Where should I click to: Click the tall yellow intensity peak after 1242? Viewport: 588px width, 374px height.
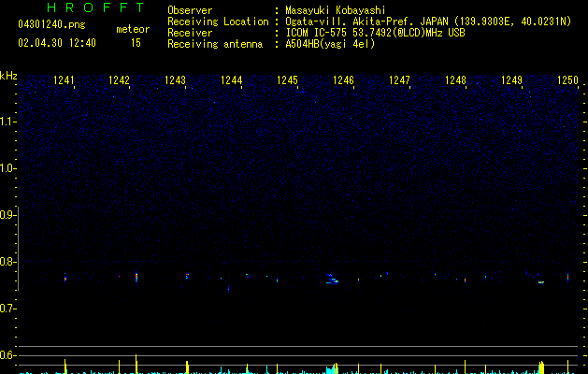(x=136, y=364)
